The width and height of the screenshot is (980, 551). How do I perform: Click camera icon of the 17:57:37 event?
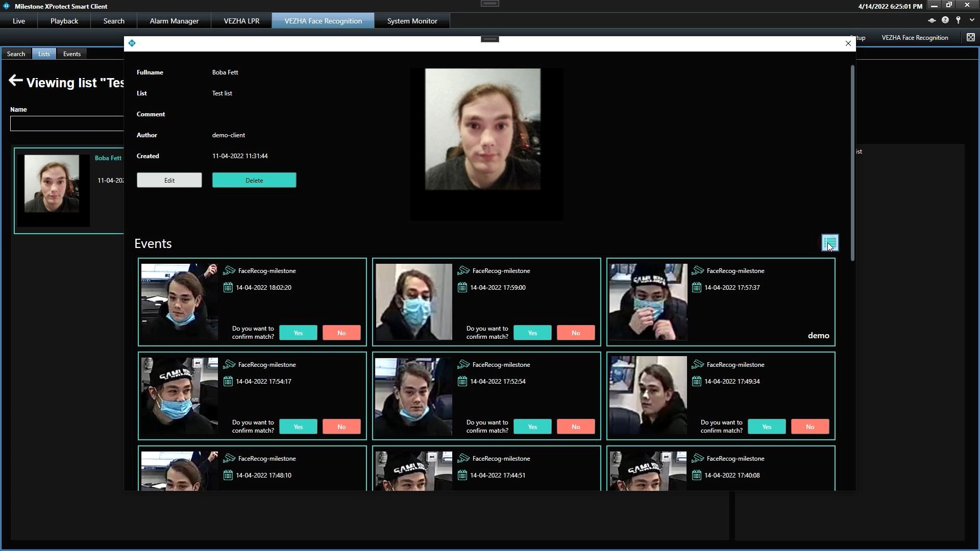[x=698, y=270]
